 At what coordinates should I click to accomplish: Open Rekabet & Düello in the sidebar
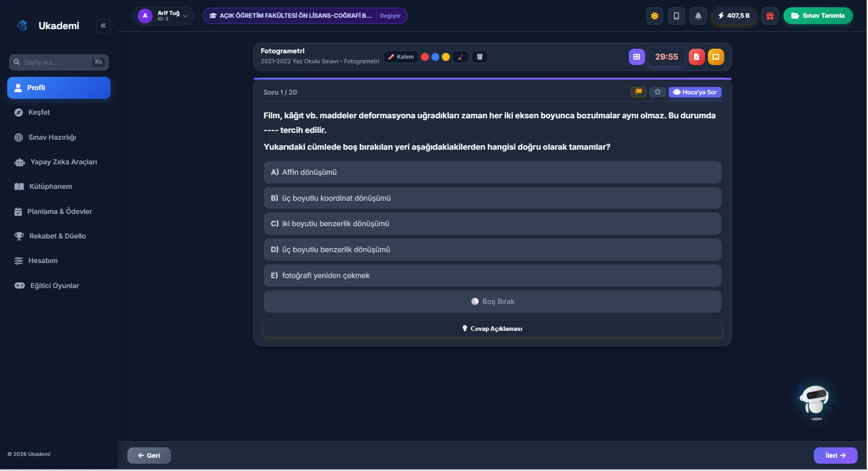59,236
